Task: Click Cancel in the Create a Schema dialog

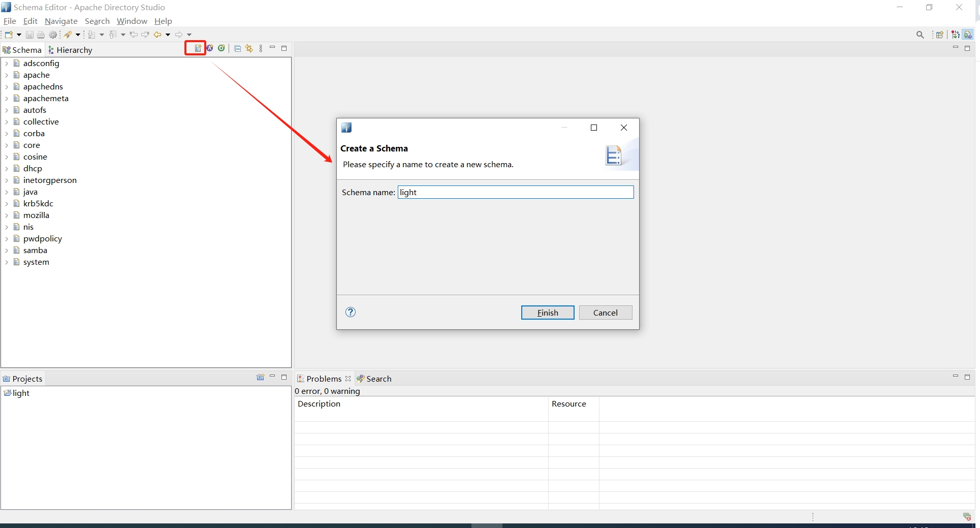Action: (x=605, y=313)
